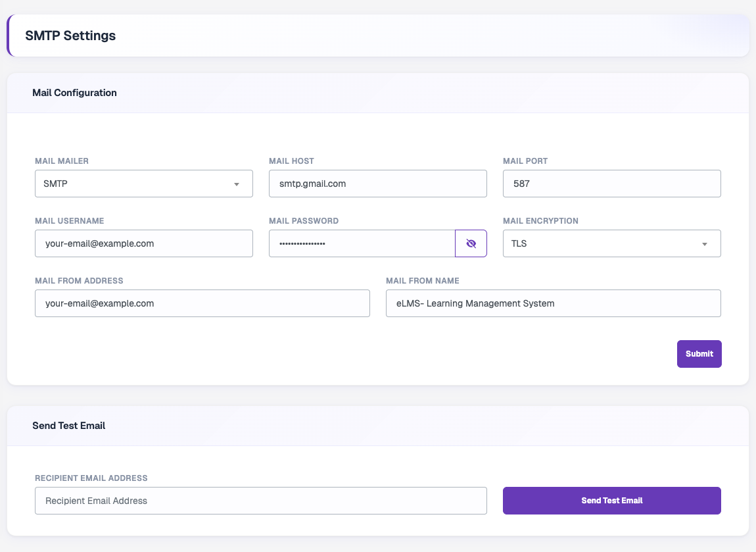Click the SMTP Settings page heading

(x=70, y=36)
